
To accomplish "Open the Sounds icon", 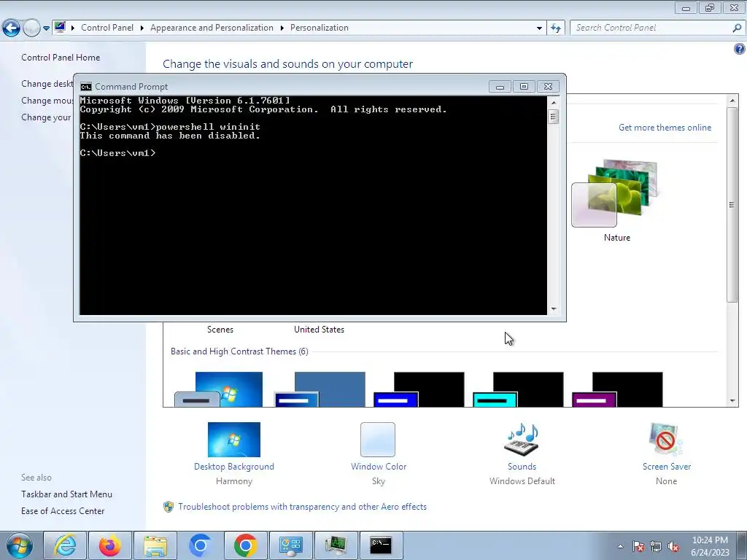I will click(522, 440).
